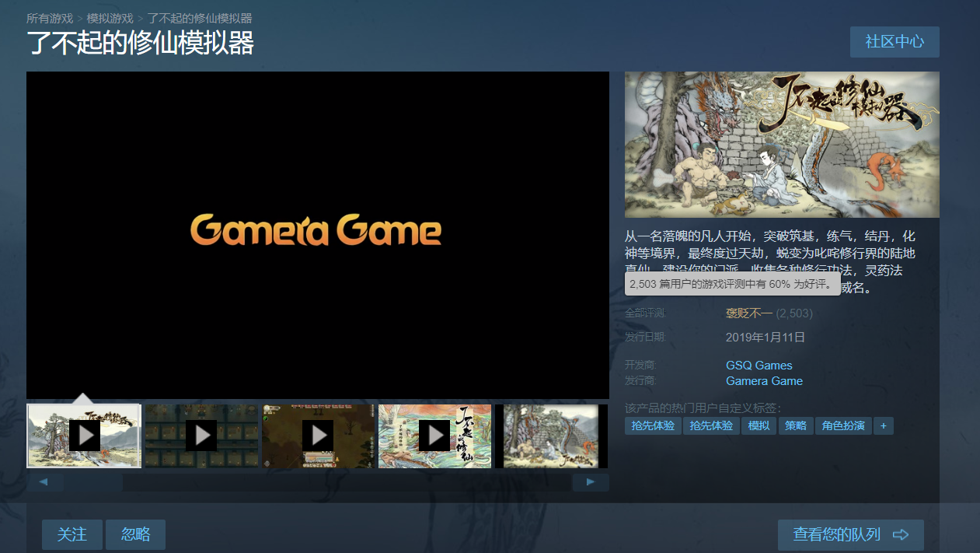Click the 开发商 label
The width and height of the screenshot is (980, 553).
(x=640, y=365)
